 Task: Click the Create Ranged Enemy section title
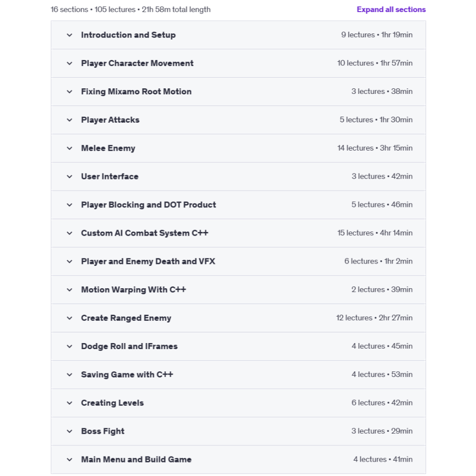click(x=126, y=318)
